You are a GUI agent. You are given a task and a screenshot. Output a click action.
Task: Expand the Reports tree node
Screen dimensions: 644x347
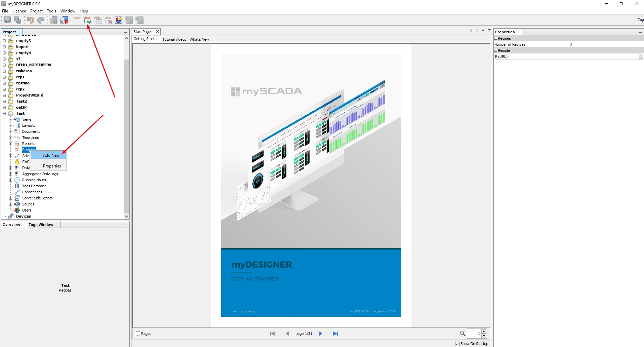pyautogui.click(x=10, y=144)
